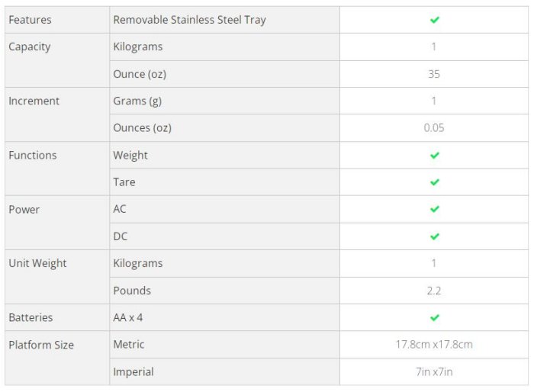534x392 pixels.
Task: Click the green checkmark for AA x 4 batteries
Action: [x=435, y=317]
